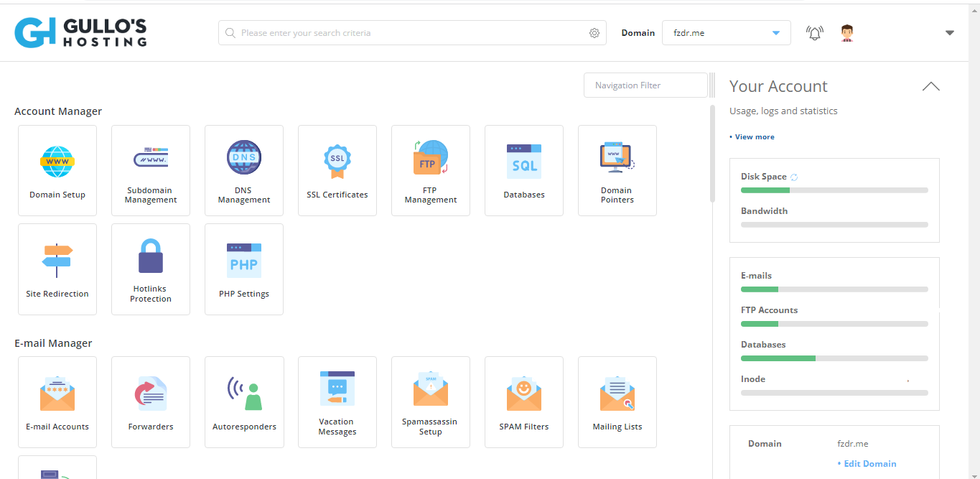Viewport: 980px width, 479px height.
Task: Click the fzdr.me domain value in the Your Account panel
Action: point(853,444)
